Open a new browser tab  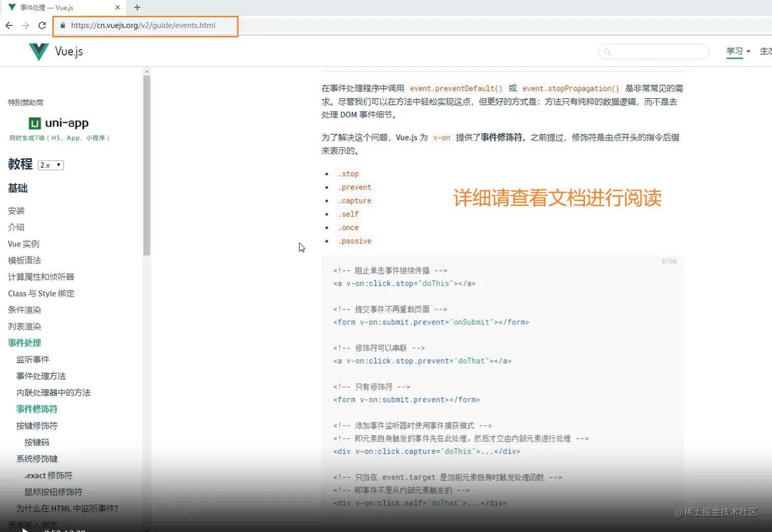pyautogui.click(x=137, y=8)
